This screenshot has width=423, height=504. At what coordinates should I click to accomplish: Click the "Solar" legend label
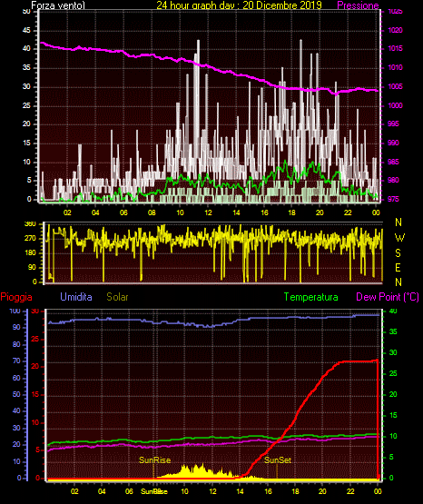117,297
